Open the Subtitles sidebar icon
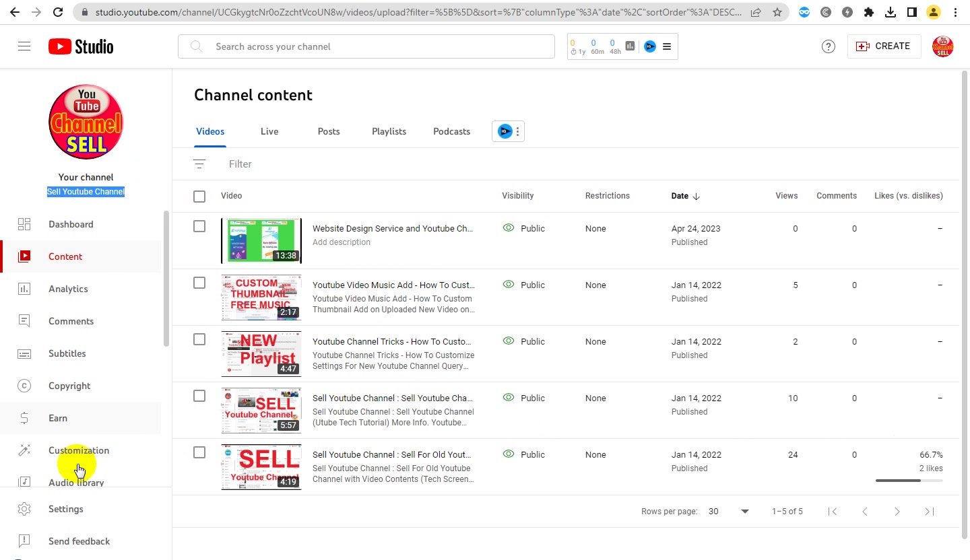 tap(24, 353)
